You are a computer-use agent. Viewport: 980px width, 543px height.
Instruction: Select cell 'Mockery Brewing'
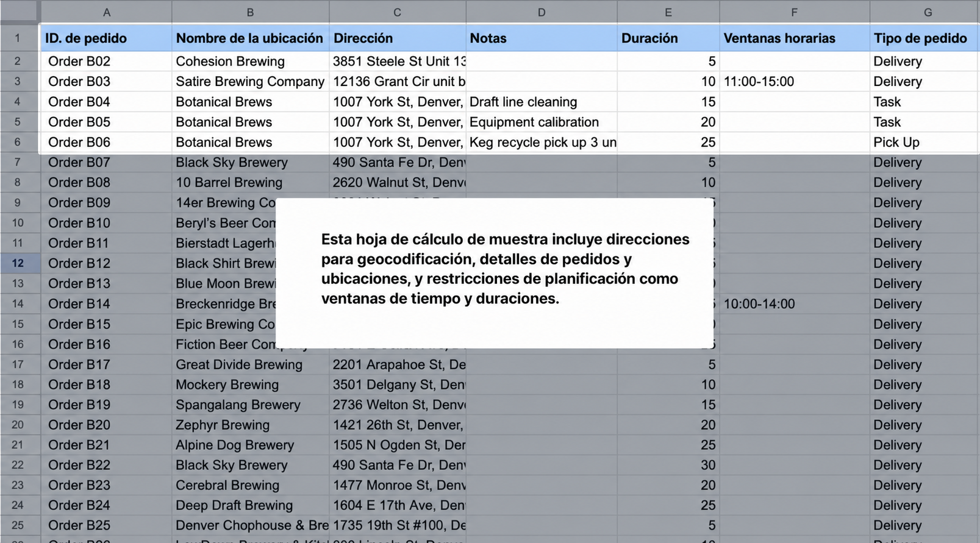(250, 385)
